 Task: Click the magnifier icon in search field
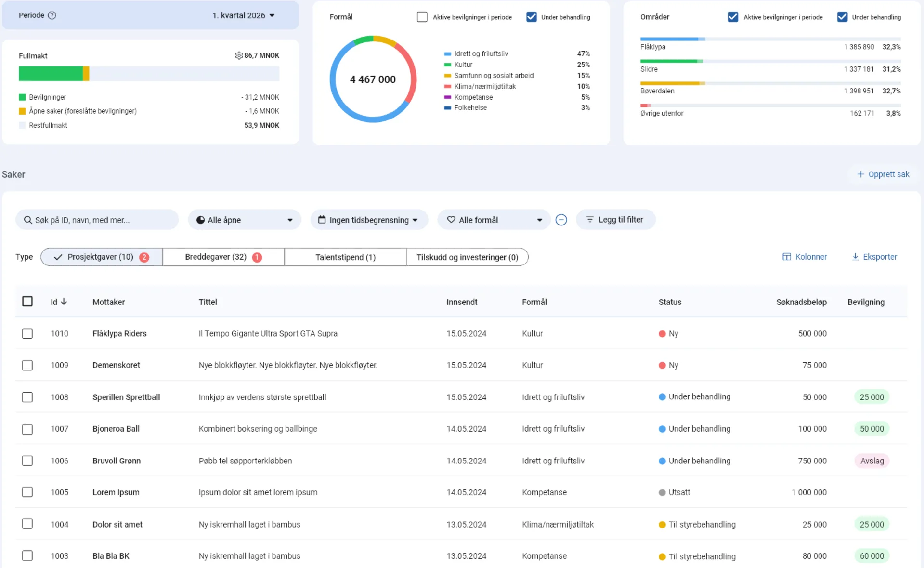[28, 220]
